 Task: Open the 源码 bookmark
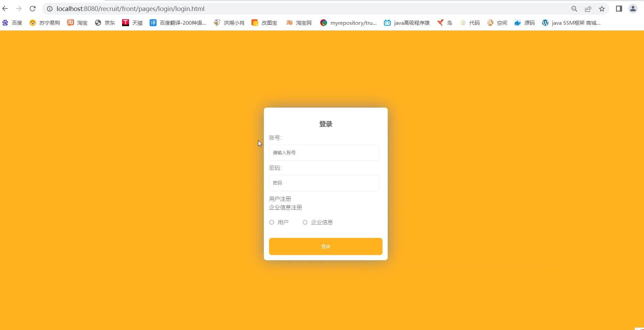525,23
